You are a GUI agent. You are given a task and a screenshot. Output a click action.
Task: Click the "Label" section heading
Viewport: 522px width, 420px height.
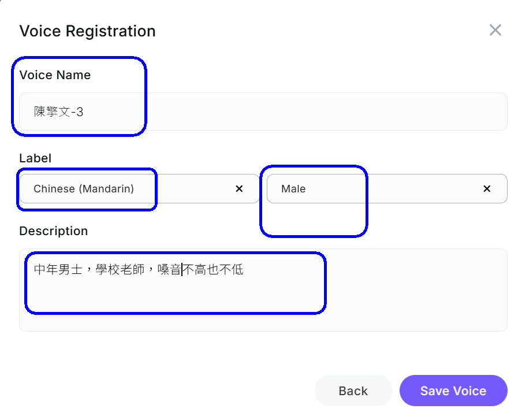click(x=35, y=158)
